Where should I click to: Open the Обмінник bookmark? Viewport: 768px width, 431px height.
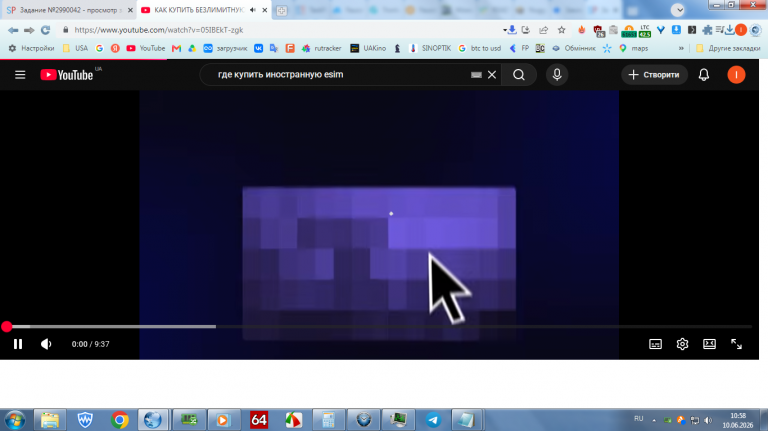574,48
